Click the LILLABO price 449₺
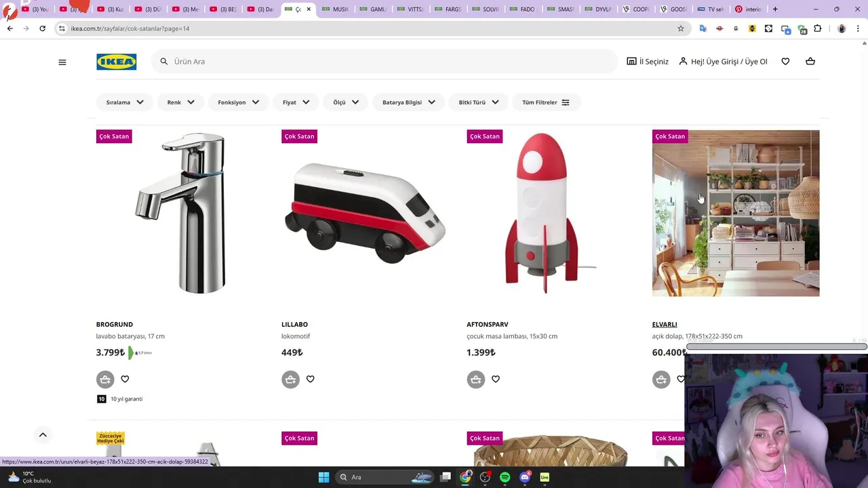This screenshot has height=488, width=868. tap(292, 352)
